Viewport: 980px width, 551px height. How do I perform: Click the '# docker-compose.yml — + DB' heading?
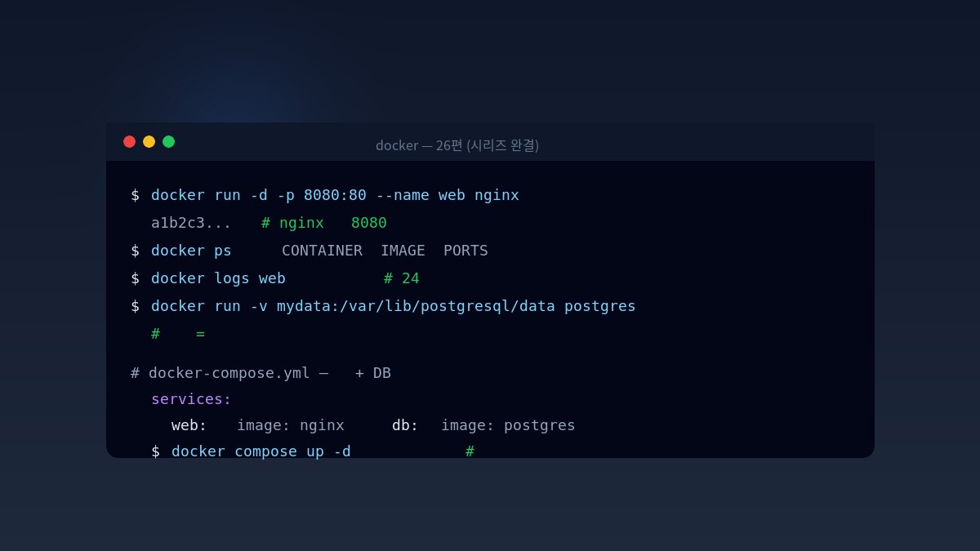click(261, 373)
